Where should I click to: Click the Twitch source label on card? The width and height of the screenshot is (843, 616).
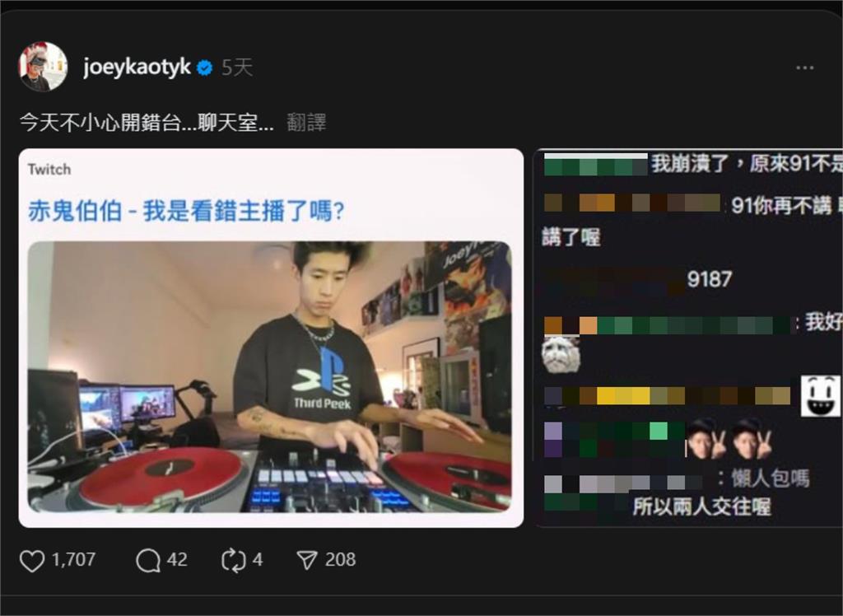(49, 170)
